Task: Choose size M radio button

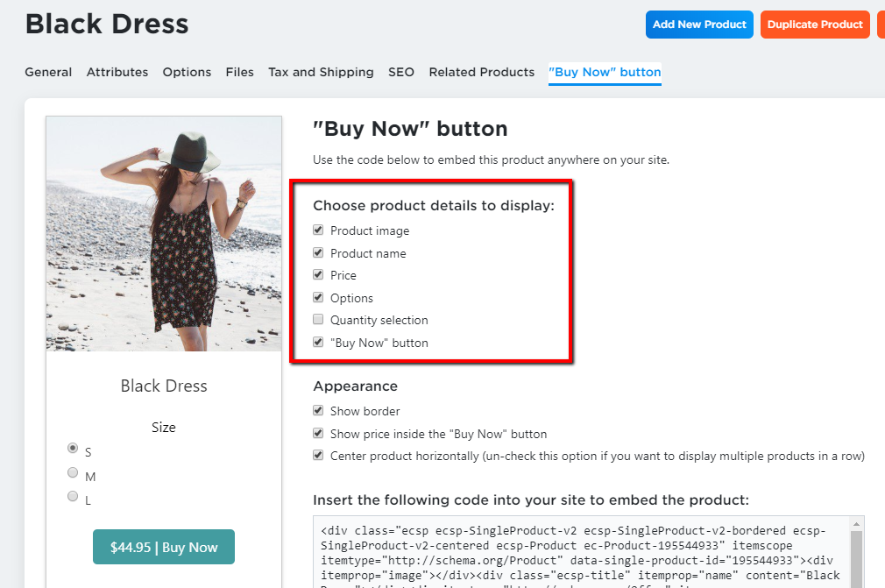Action: click(x=73, y=472)
